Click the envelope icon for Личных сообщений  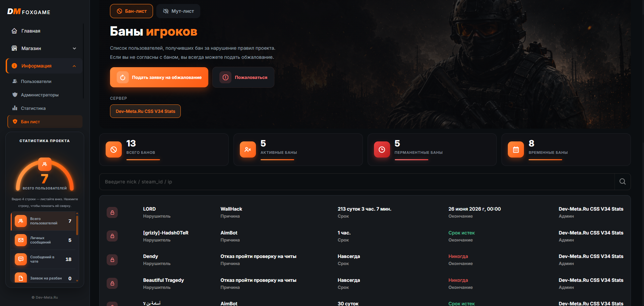[x=21, y=240]
